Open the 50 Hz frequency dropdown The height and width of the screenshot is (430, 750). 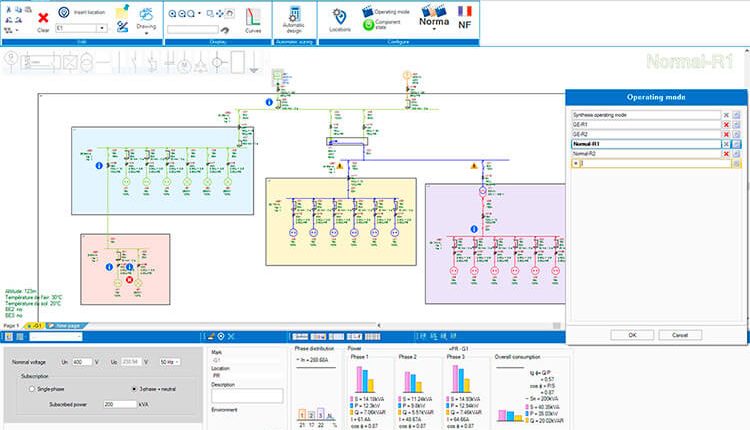pos(170,362)
